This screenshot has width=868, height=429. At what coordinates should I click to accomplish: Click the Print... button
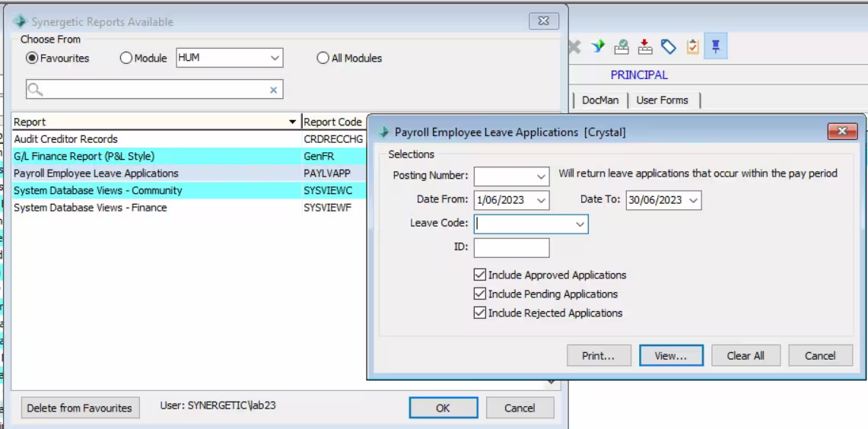[x=599, y=356]
